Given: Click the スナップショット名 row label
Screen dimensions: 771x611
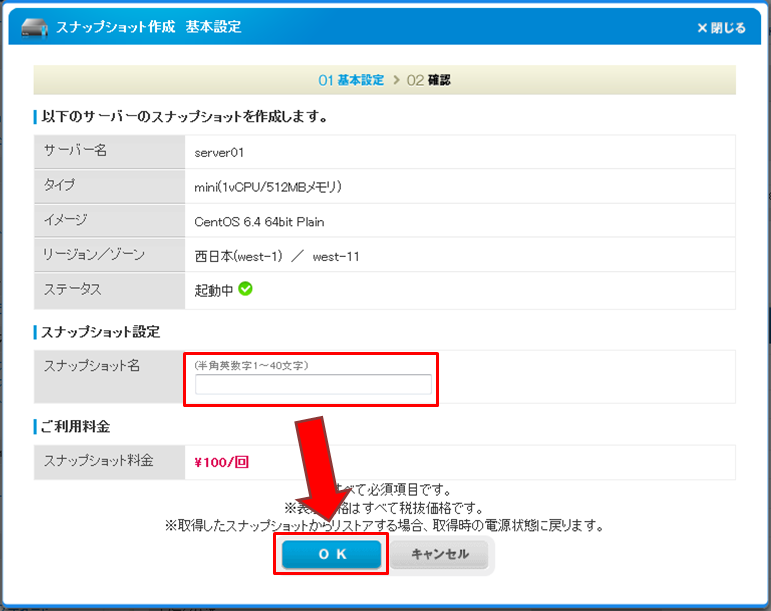Looking at the screenshot, I should pyautogui.click(x=91, y=366).
